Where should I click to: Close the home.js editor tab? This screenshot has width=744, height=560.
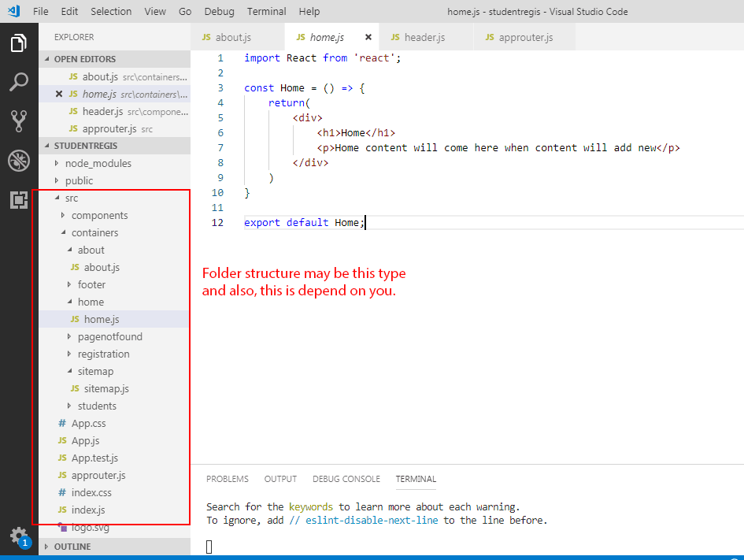[x=368, y=36]
